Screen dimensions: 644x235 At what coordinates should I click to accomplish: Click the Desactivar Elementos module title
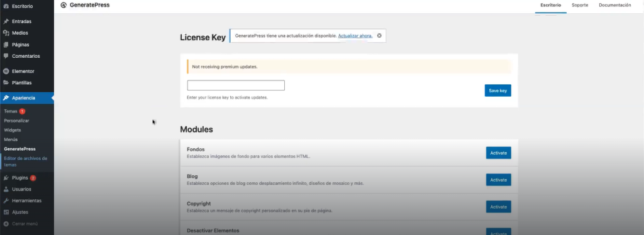click(213, 231)
